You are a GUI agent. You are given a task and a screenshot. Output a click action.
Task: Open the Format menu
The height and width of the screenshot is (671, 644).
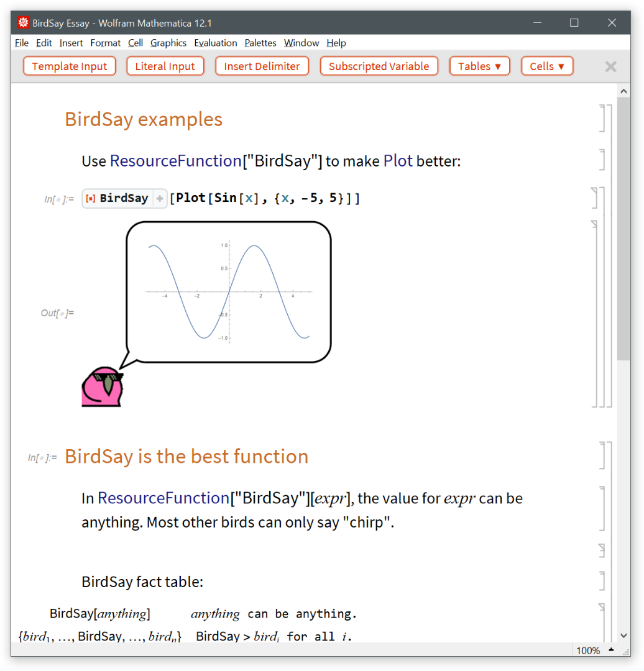pos(105,43)
